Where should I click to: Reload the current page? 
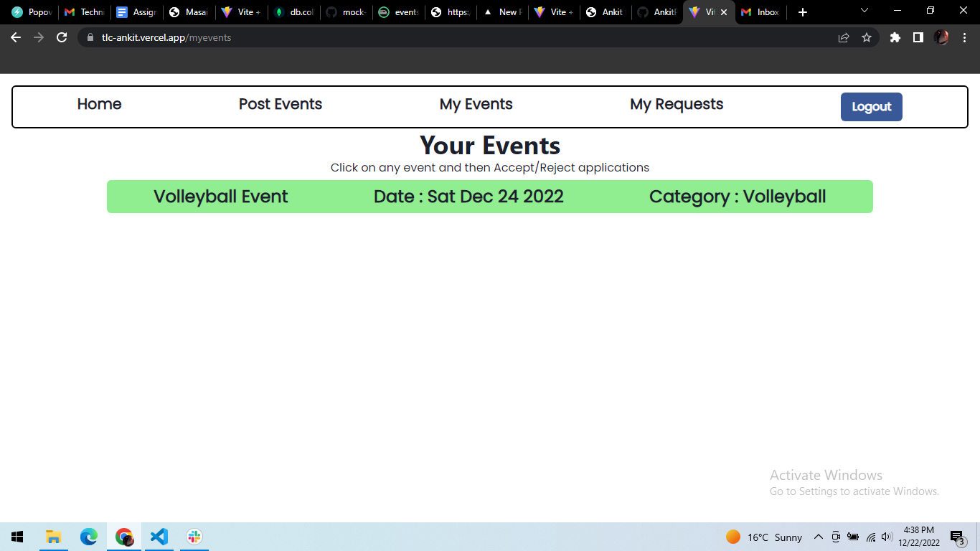pos(61,37)
